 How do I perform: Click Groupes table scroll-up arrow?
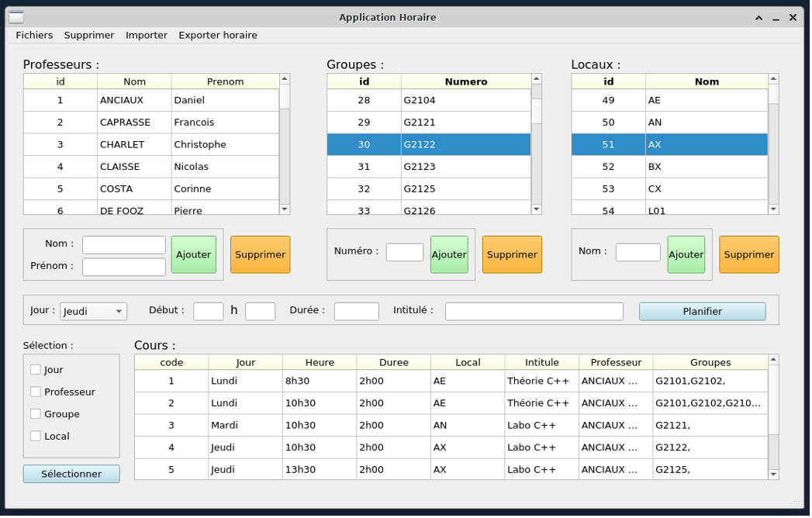click(x=537, y=79)
